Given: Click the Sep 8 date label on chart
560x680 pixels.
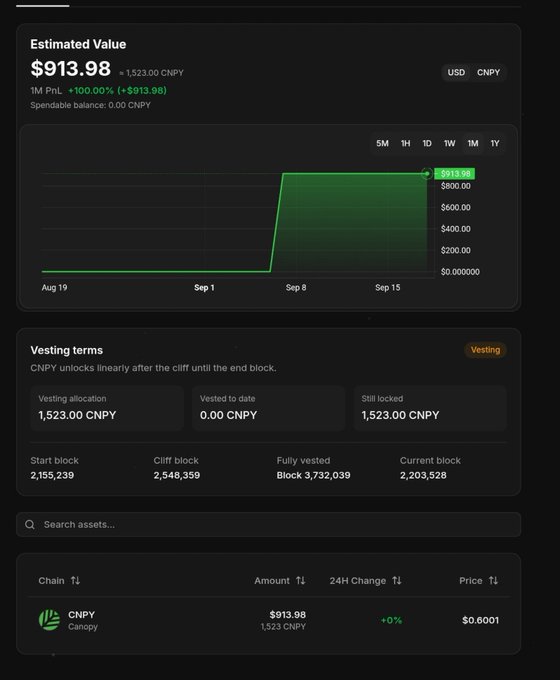Looking at the screenshot, I should coord(296,288).
